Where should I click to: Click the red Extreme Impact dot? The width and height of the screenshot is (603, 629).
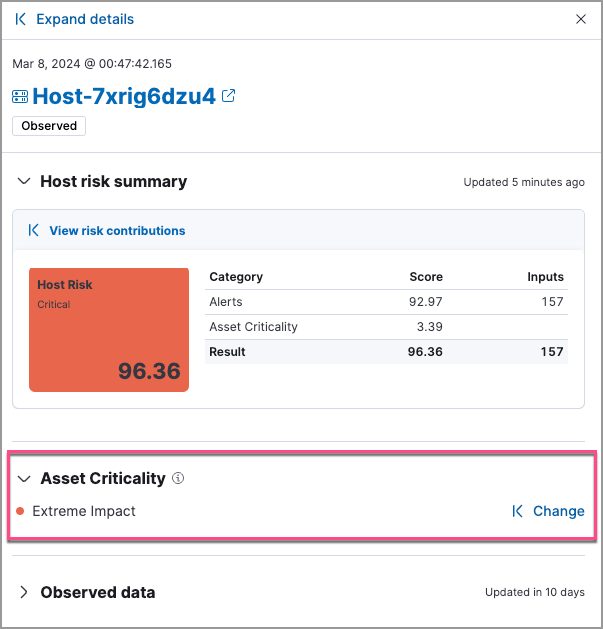click(x=21, y=511)
